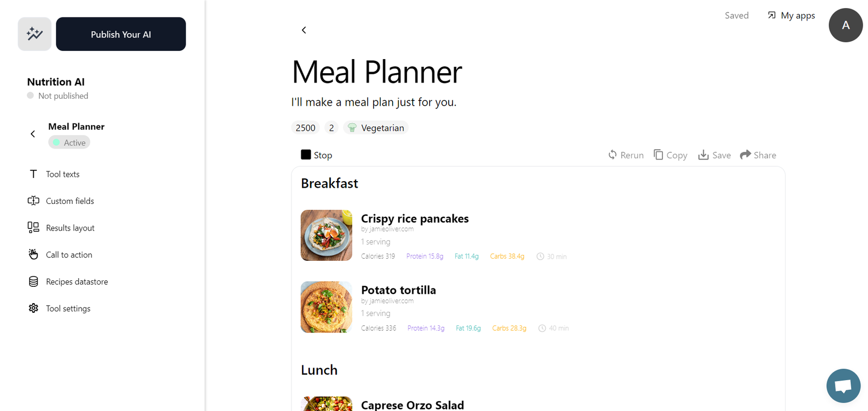Open the Call to action section

click(x=60, y=255)
